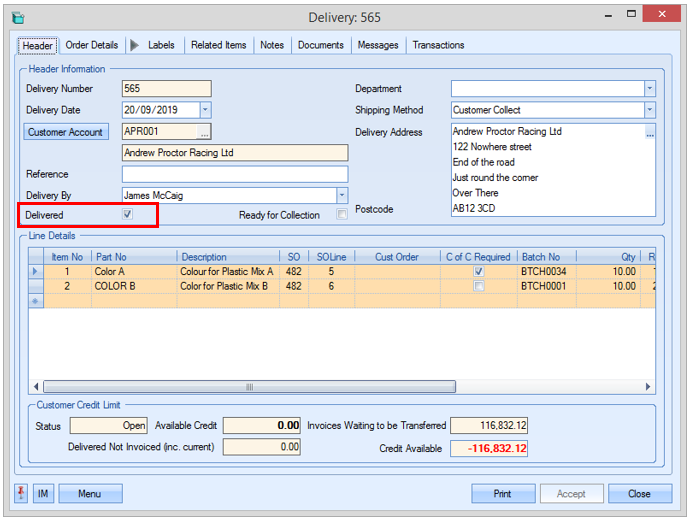This screenshot has width=690, height=522.
Task: Switch to the Order Details tab
Action: (x=92, y=45)
